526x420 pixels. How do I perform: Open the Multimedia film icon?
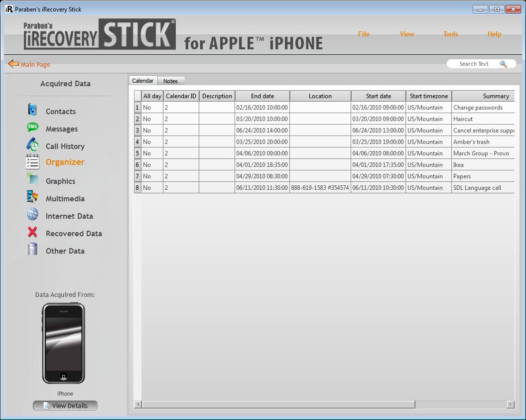[32, 197]
